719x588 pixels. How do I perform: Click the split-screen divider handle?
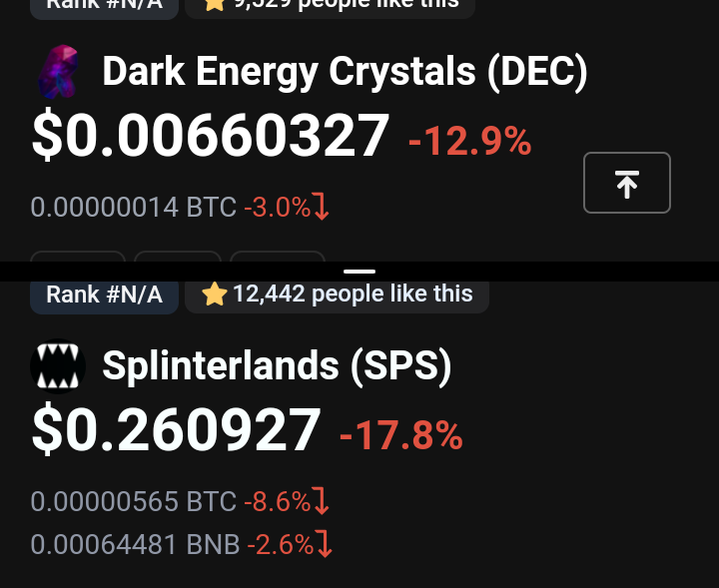tap(359, 272)
